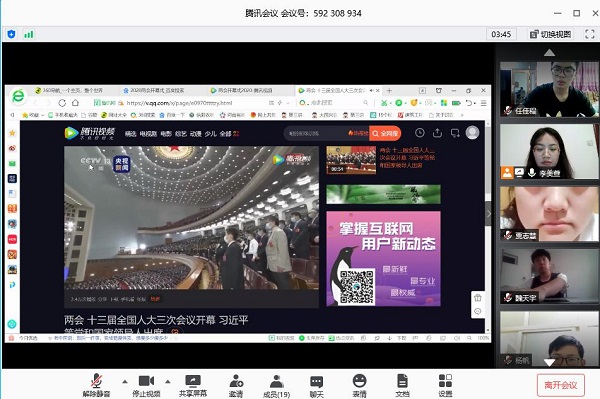Open the favorites star in browser sidebar

pos(12,133)
